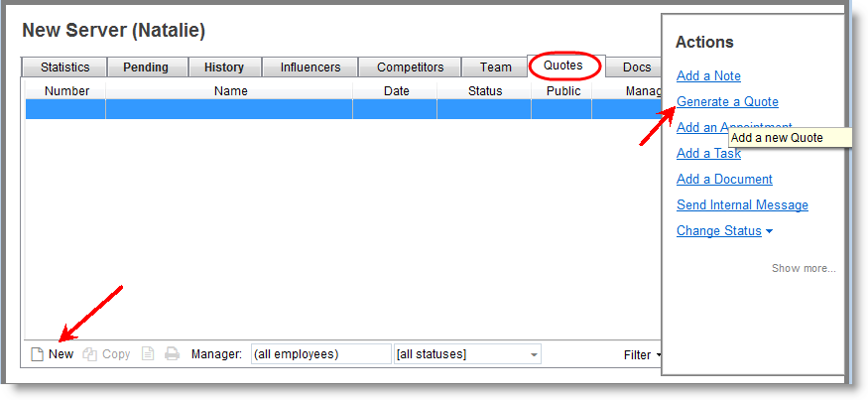Go to the Influencers tab
The width and height of the screenshot is (868, 400).
tap(310, 67)
